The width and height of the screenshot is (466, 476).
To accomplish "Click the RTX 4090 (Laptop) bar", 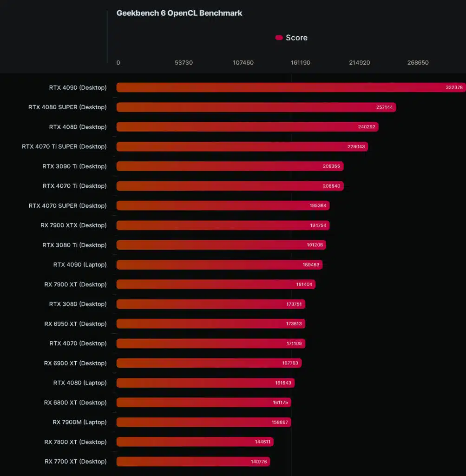I will [219, 264].
